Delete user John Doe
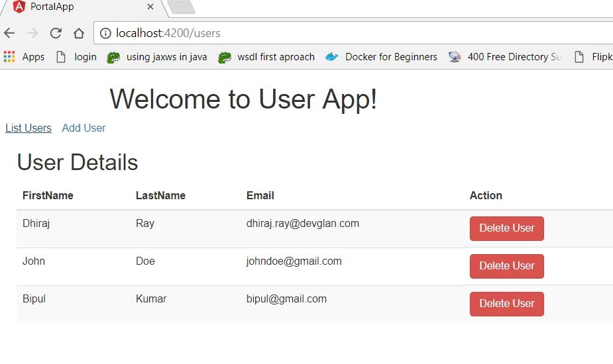Image resolution: width=613 pixels, height=364 pixels. [x=507, y=266]
